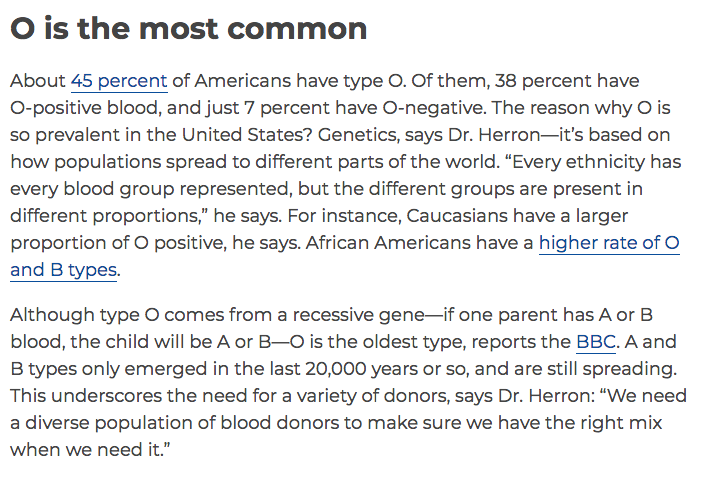This screenshot has width=703, height=479.
Task: Follow the "higher rate of O" link
Action: pyautogui.click(x=609, y=242)
